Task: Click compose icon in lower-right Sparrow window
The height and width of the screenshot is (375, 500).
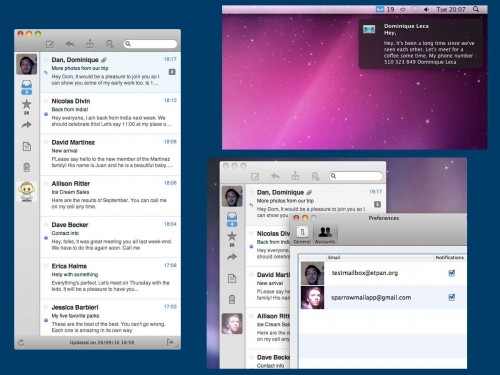Action: [x=255, y=177]
